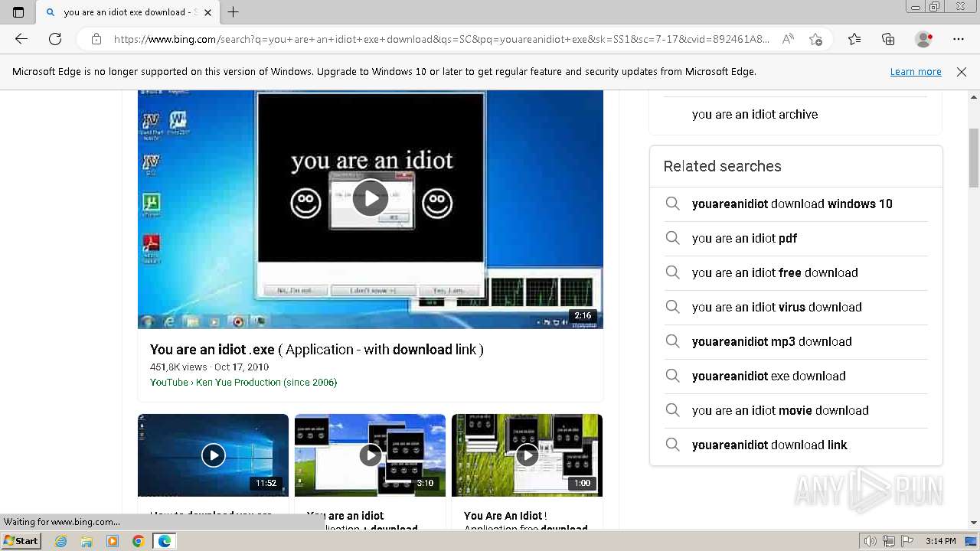Click scrollbar down arrow

pyautogui.click(x=974, y=523)
